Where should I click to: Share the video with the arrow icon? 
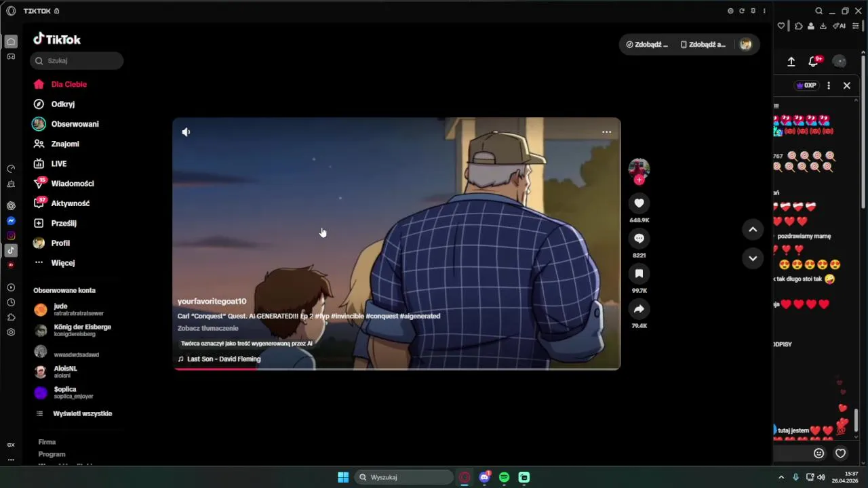pyautogui.click(x=639, y=308)
